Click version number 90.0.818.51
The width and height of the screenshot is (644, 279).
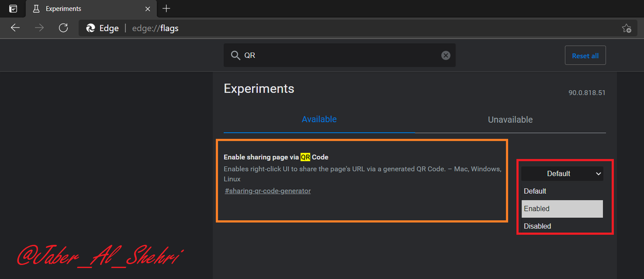click(x=587, y=92)
